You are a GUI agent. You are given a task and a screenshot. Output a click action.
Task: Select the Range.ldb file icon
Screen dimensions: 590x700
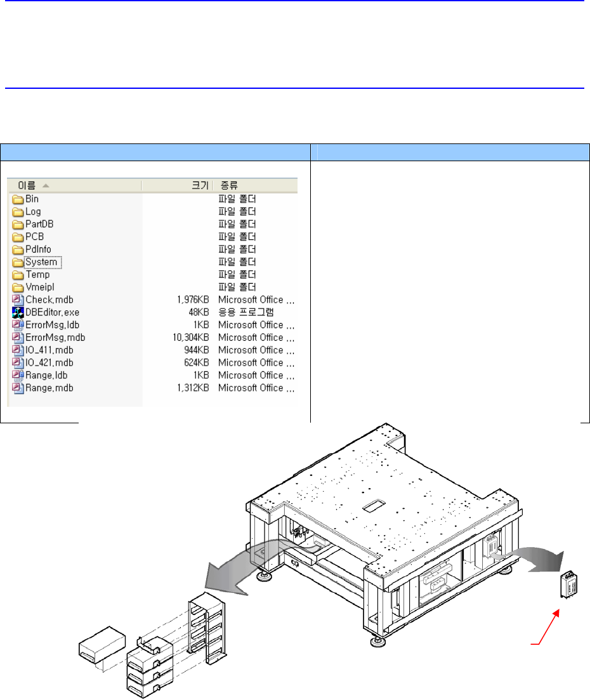[18, 376]
